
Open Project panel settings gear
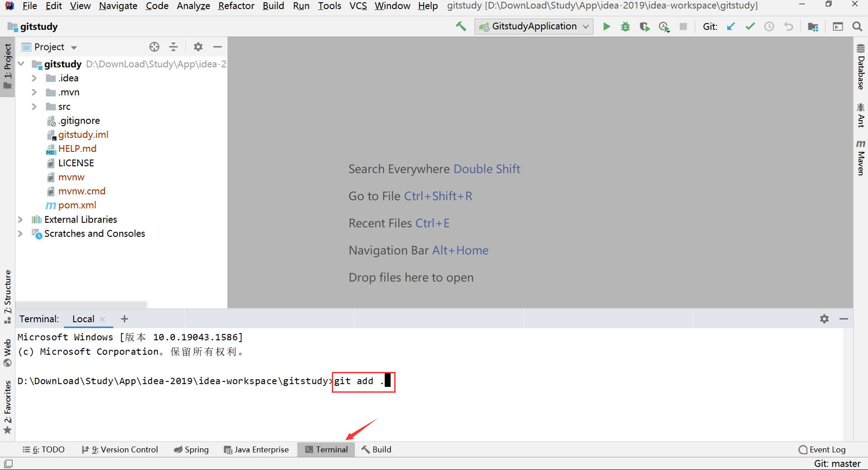pyautogui.click(x=198, y=47)
